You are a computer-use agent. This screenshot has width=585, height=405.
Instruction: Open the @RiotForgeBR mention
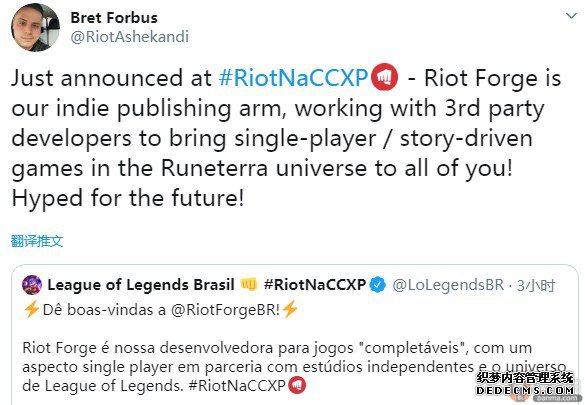[x=223, y=310]
